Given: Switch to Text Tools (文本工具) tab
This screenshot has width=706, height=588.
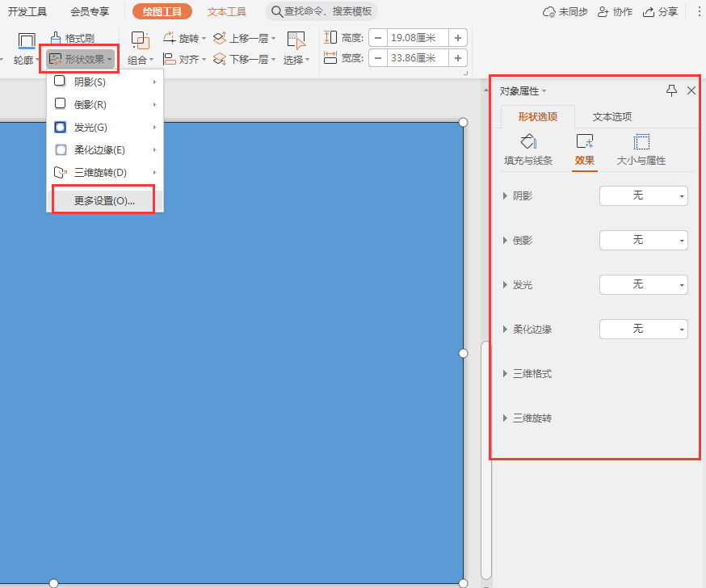Looking at the screenshot, I should pyautogui.click(x=226, y=11).
